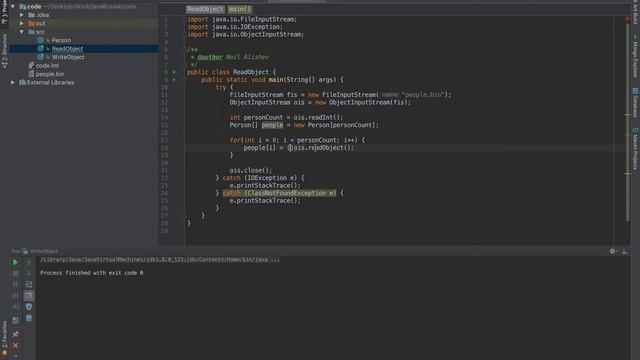Select ReadObject in project tree
The width and height of the screenshot is (640, 360).
pos(67,49)
